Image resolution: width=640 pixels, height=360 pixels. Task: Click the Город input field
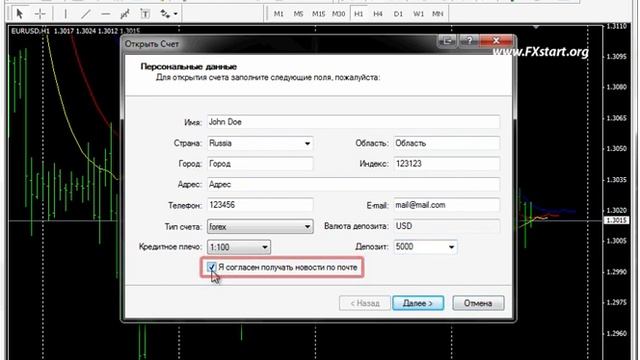(x=260, y=164)
